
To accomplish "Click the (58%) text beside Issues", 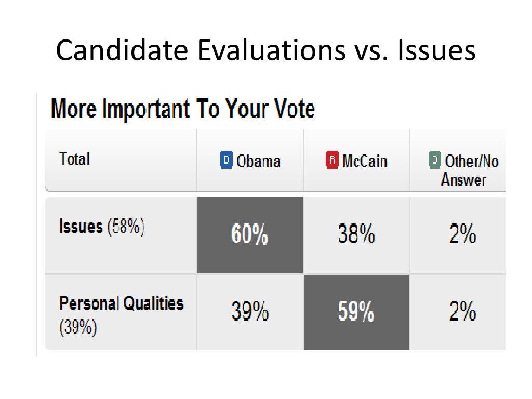I will tap(126, 227).
